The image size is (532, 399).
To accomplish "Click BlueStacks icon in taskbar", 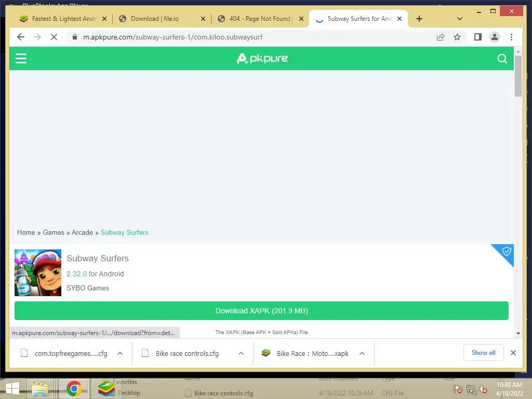I will pos(106,389).
